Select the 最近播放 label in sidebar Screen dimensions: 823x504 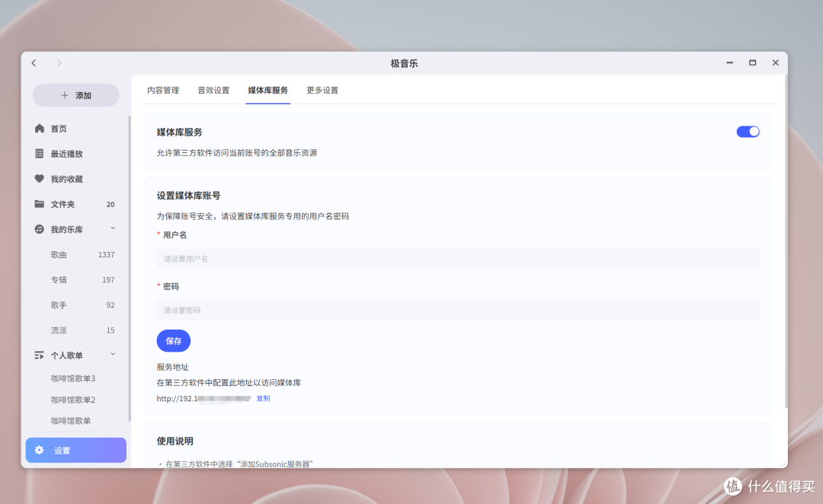[x=66, y=154]
